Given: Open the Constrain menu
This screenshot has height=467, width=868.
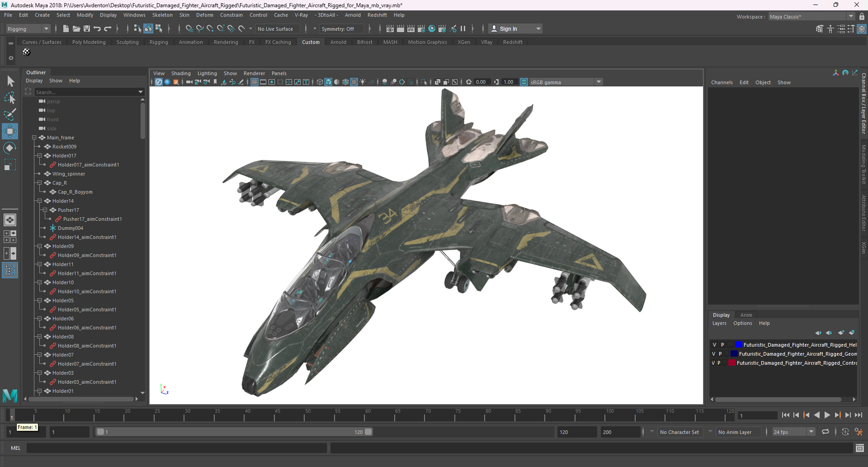Looking at the screenshot, I should 231,15.
